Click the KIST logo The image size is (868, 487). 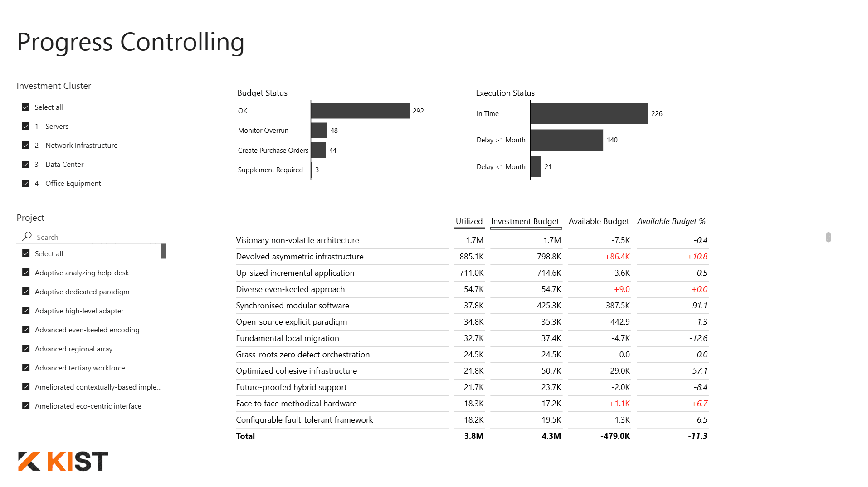point(63,462)
